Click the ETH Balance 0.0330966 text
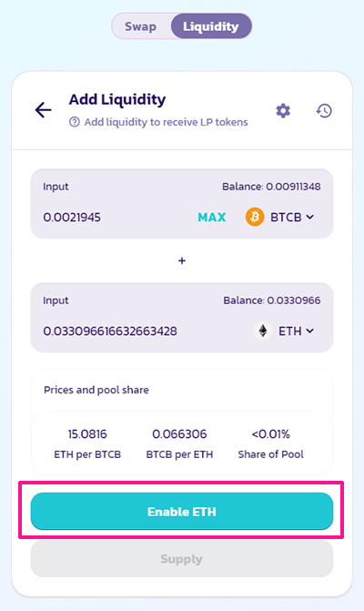This screenshot has height=611, width=364. pos(272,300)
